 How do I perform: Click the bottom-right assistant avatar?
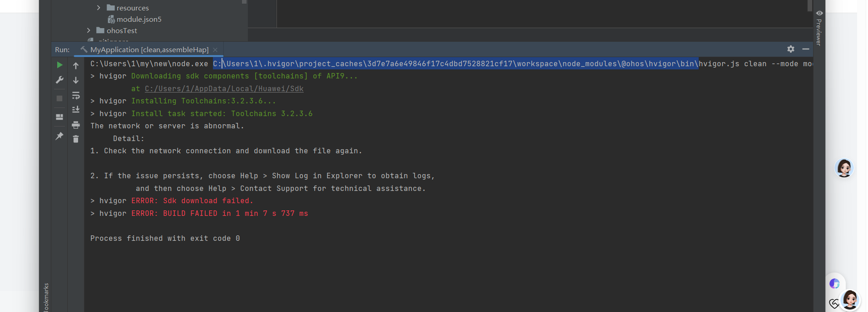[x=850, y=299]
